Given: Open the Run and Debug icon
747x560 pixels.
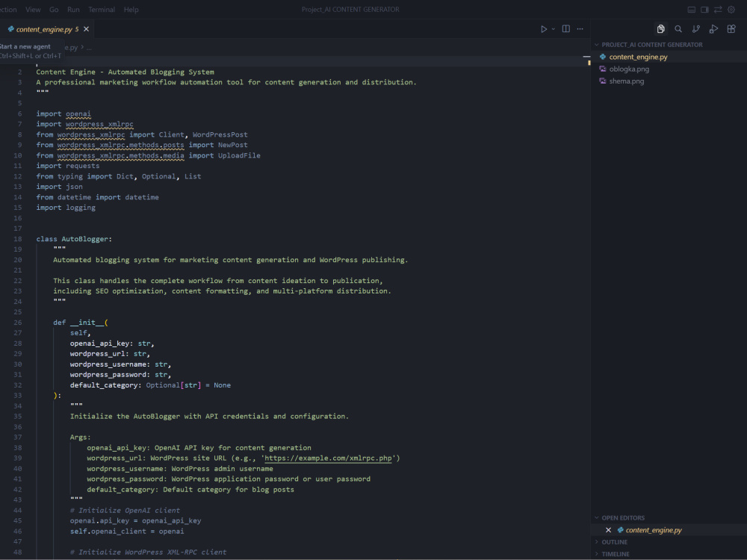Looking at the screenshot, I should click(x=713, y=28).
